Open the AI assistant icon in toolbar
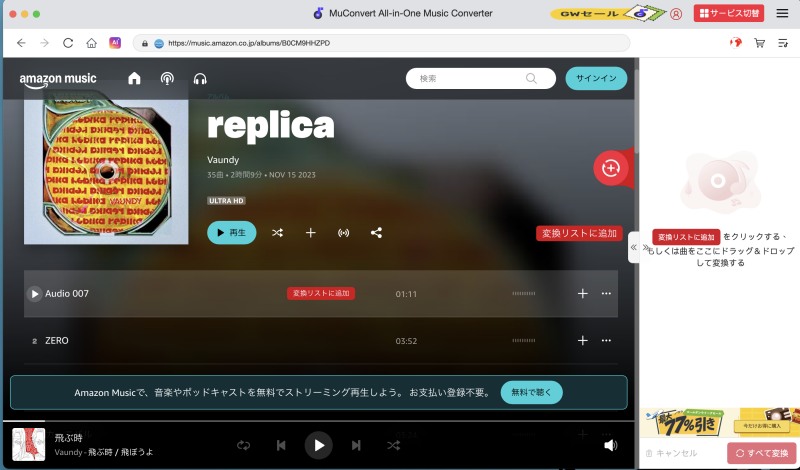Screen dimensions: 800x470 click(115, 43)
